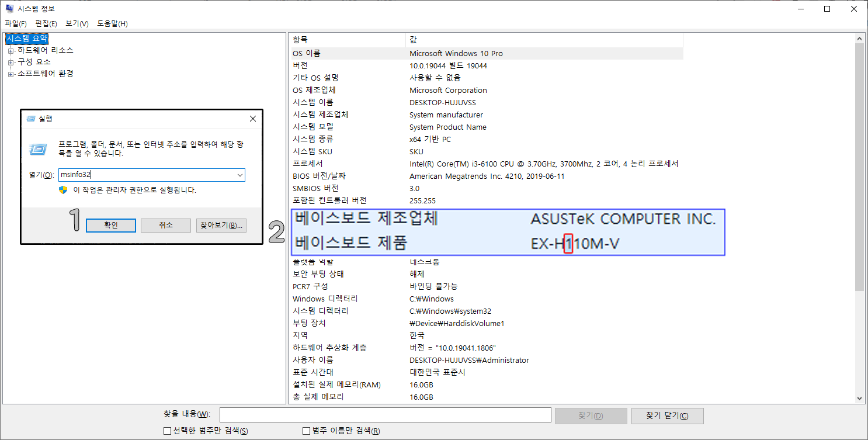Click the Run dialog title bar icon

coord(32,119)
